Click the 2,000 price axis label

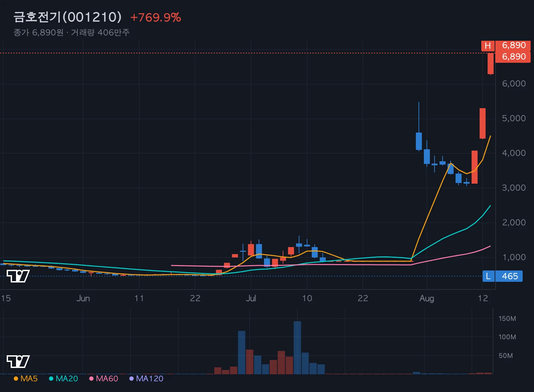pos(514,222)
